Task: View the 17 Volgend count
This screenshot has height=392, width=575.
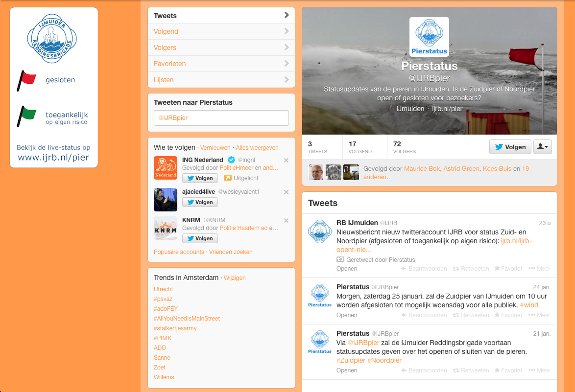Action: click(360, 147)
